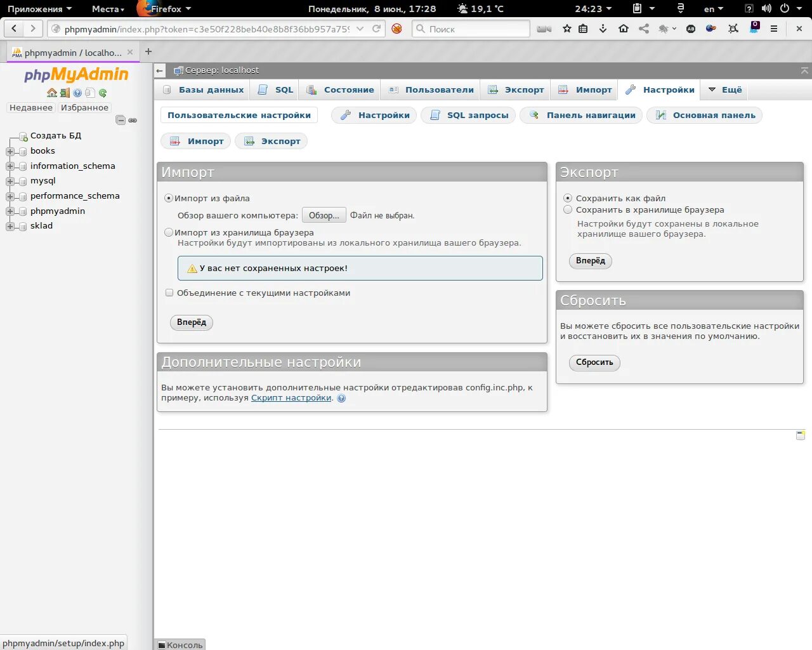The width and height of the screenshot is (812, 650).
Task: Open Firefox bookmarks list icon
Action: [583, 29]
